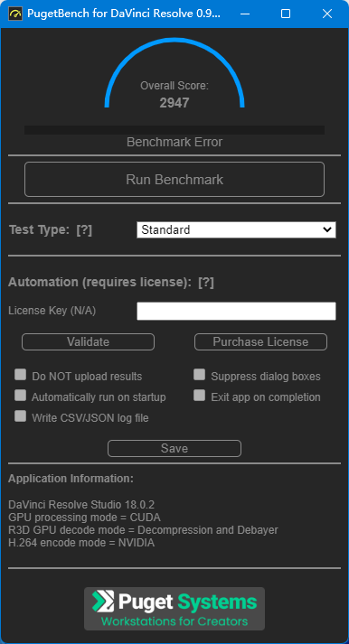Screen dimensions: 349x644
Task: Open the Purchase License button
Action: (260, 341)
